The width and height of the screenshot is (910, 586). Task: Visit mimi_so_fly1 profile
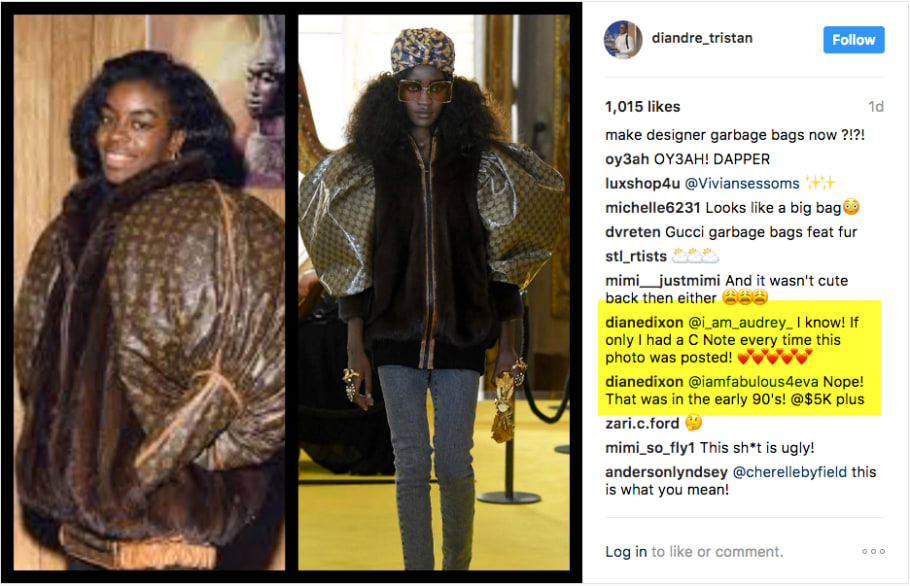click(650, 448)
